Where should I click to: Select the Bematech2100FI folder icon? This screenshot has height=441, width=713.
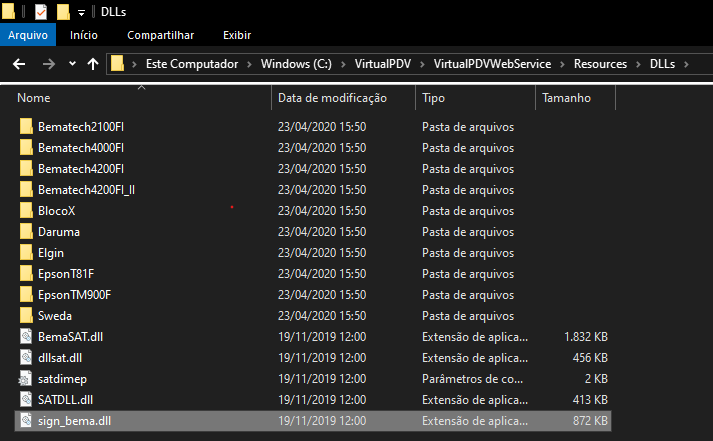26,126
